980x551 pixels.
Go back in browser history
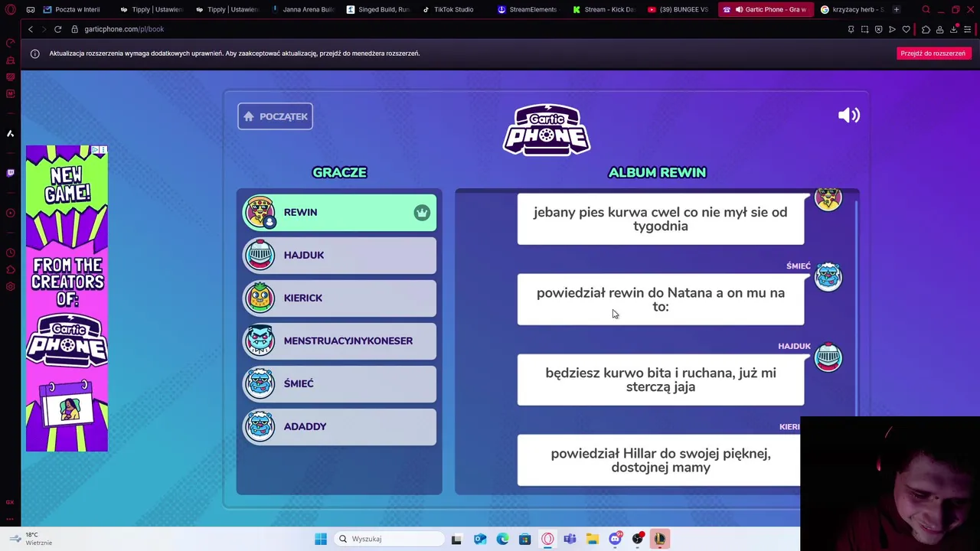[x=31, y=29]
